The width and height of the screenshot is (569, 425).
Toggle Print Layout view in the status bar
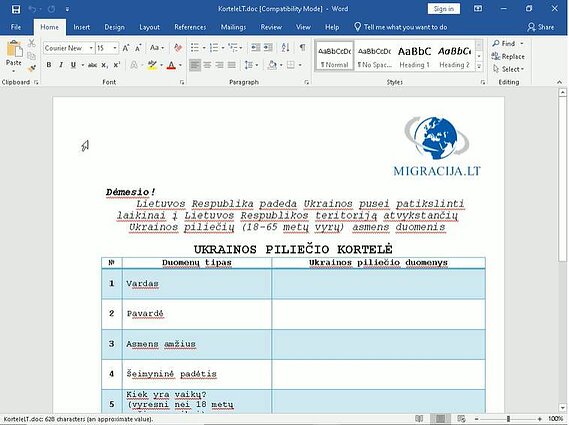440,418
